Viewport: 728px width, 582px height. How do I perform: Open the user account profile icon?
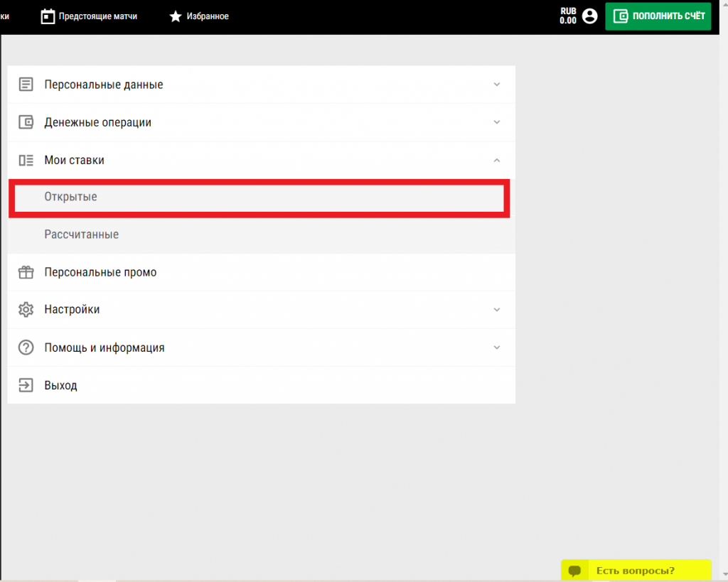[x=589, y=16]
